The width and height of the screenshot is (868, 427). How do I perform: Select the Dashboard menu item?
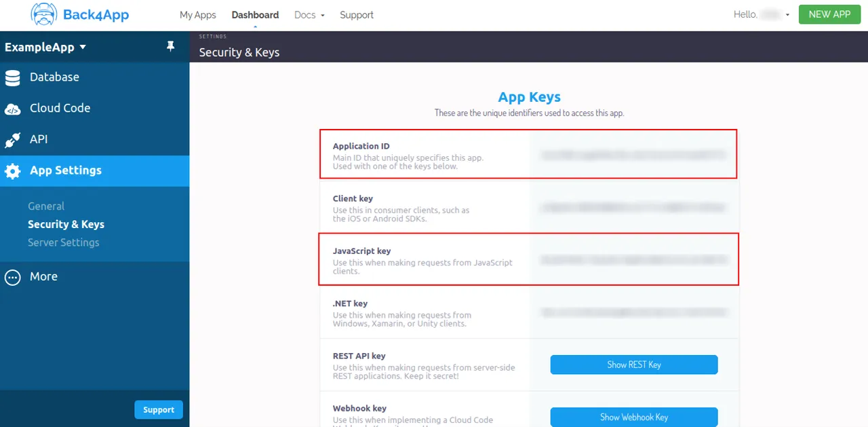[x=255, y=14]
